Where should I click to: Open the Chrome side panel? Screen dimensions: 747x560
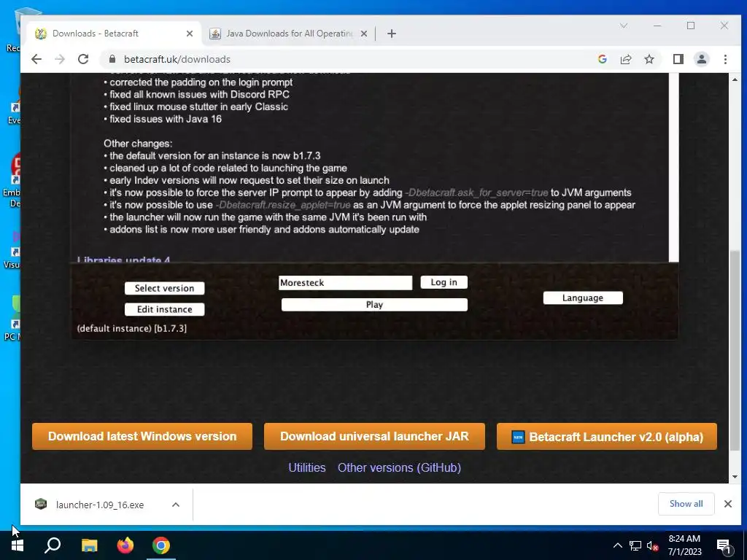pyautogui.click(x=678, y=59)
